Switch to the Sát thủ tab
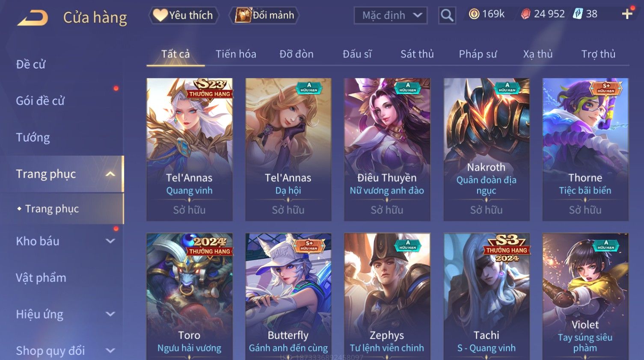This screenshot has width=644, height=360. coord(417,54)
